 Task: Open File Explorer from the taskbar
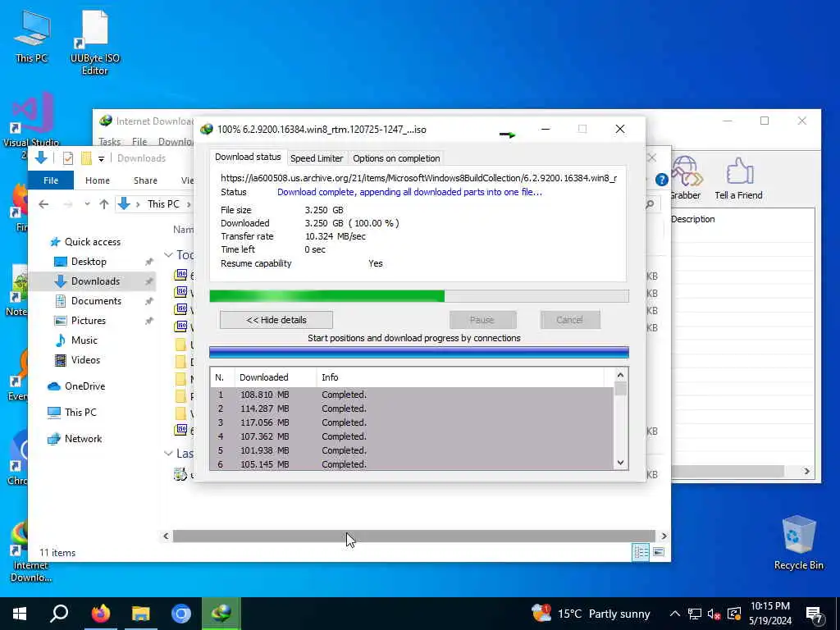(141, 614)
